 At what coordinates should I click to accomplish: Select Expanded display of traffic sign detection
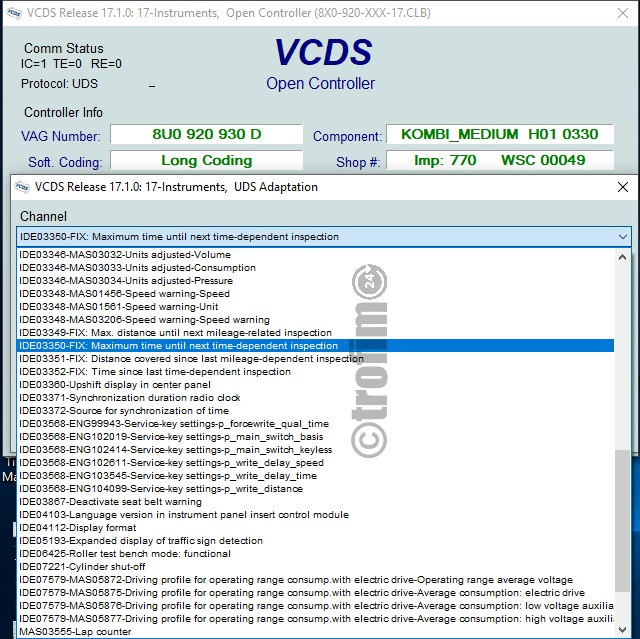coord(316,541)
